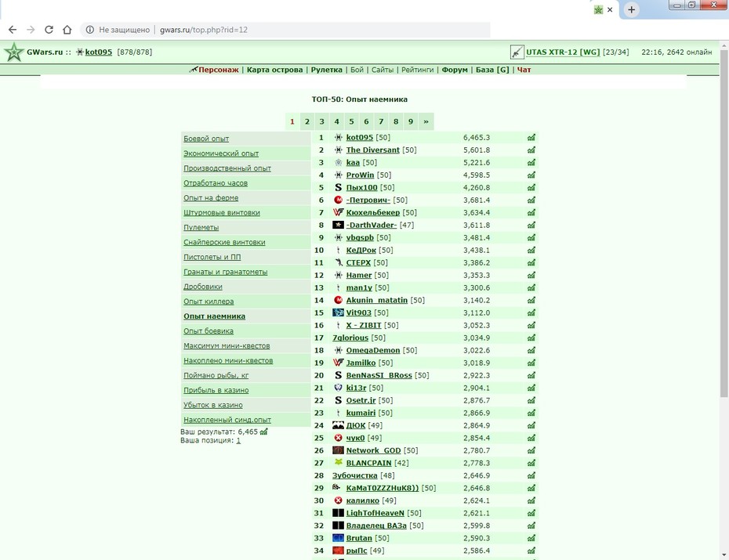
Task: Open Опыт киллера rating category
Action: pos(209,302)
